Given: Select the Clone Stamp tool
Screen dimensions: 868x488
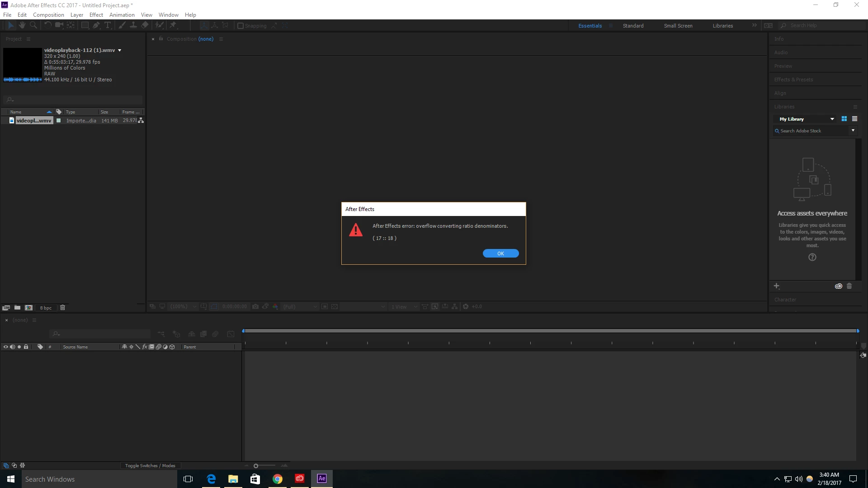Looking at the screenshot, I should 133,25.
